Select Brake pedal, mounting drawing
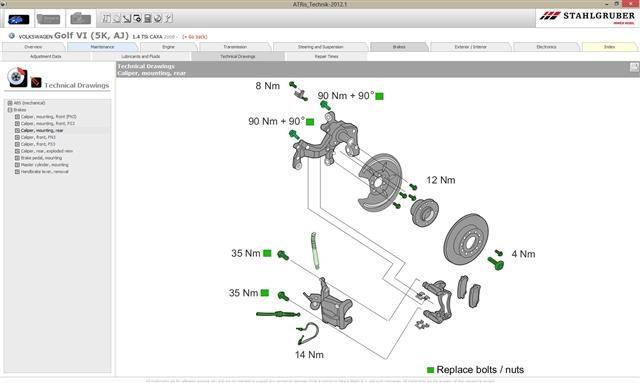This screenshot has height=383, width=640. click(x=41, y=158)
